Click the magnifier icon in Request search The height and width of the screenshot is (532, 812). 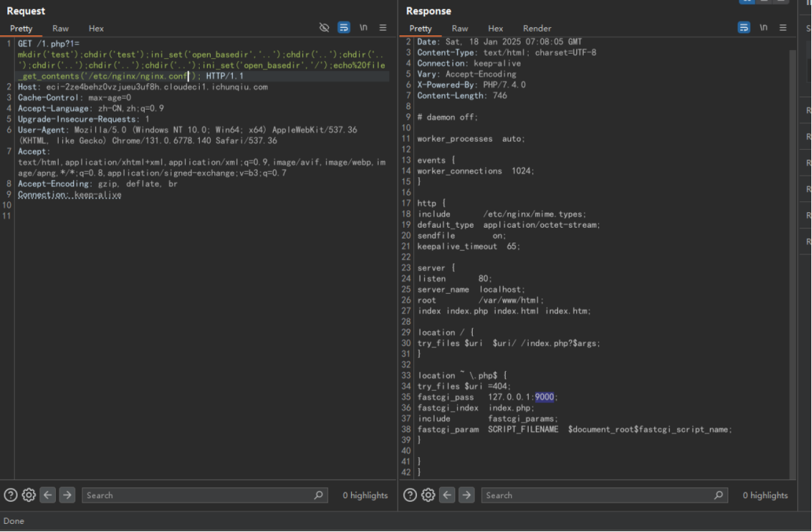319,495
